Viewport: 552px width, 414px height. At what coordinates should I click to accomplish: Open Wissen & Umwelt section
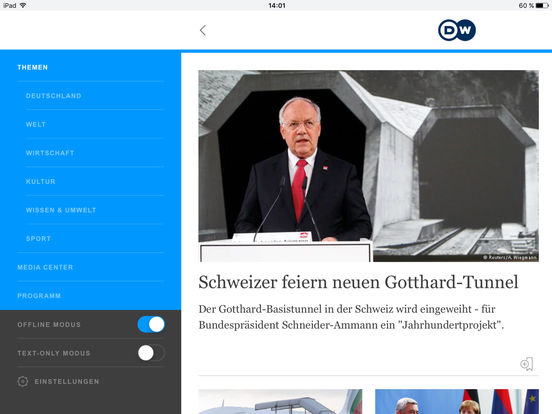pos(61,210)
